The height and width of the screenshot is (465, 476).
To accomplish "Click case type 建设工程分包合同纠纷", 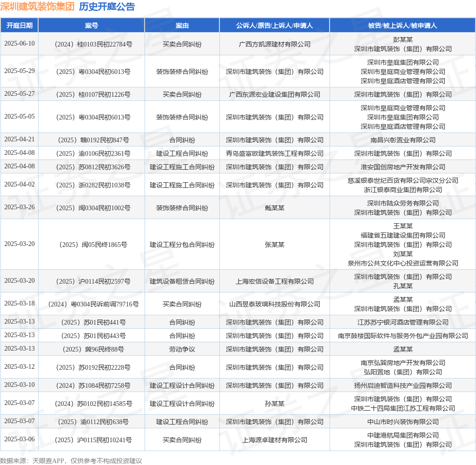I will click(x=182, y=245).
